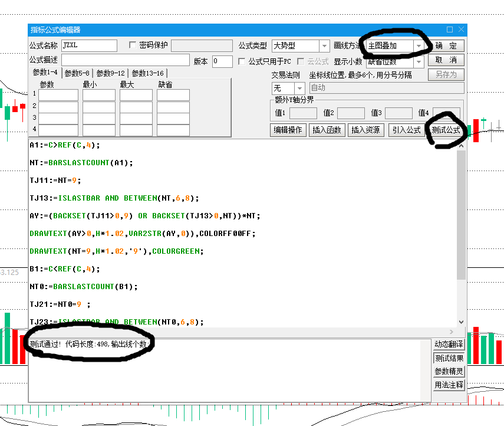The height and width of the screenshot is (426, 504).
Task: Click the 引入公式 button
Action: (x=406, y=130)
